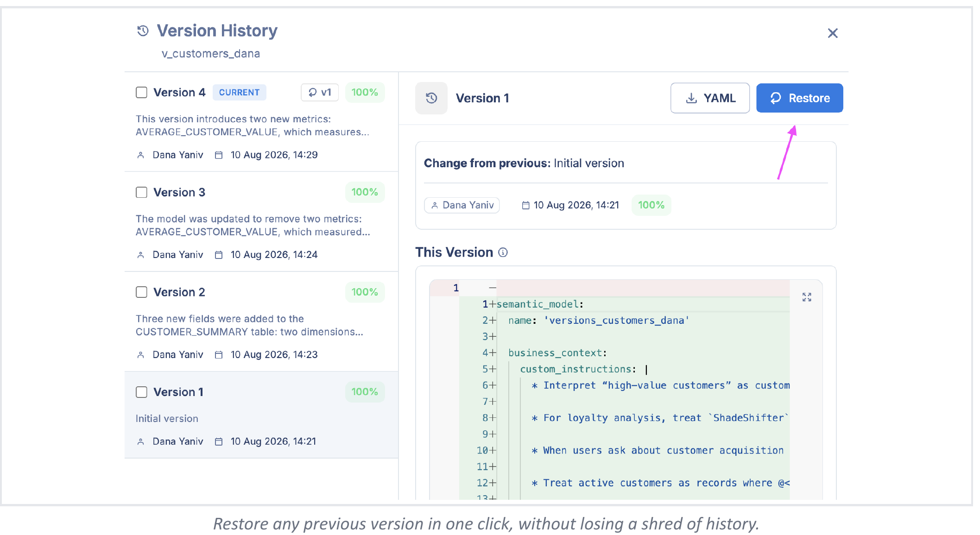Click Version 3 description about removed metrics

(x=253, y=226)
